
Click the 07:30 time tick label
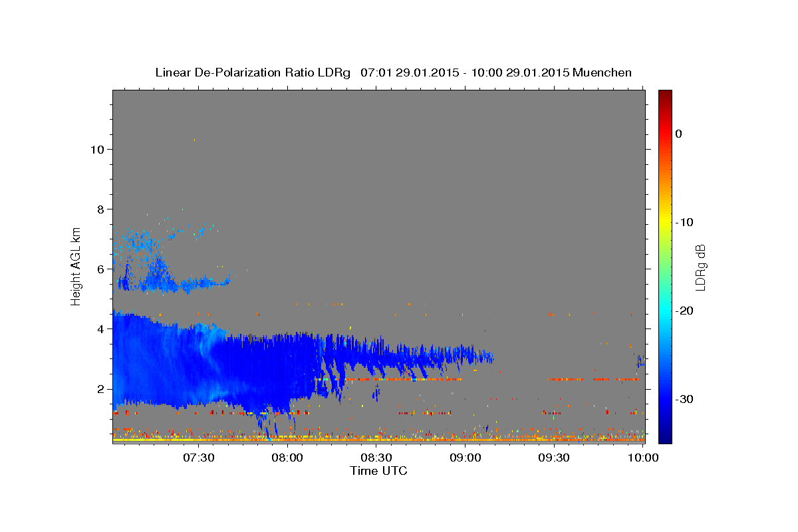199,458
